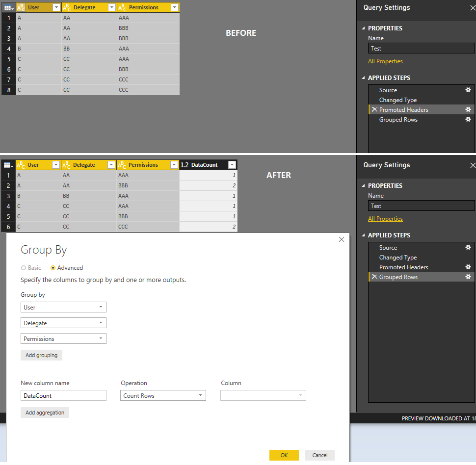Click User column type icon in AFTER table

[x=21, y=165]
